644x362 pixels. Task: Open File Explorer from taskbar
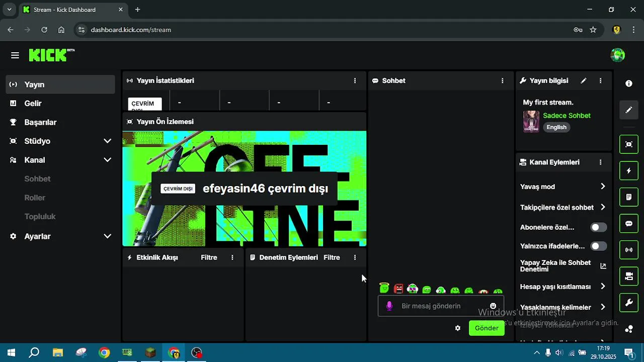(58, 352)
